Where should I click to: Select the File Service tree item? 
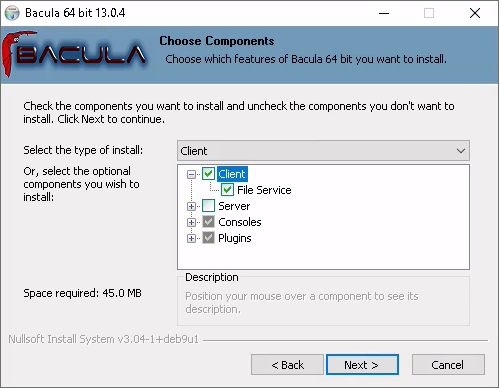coord(264,190)
